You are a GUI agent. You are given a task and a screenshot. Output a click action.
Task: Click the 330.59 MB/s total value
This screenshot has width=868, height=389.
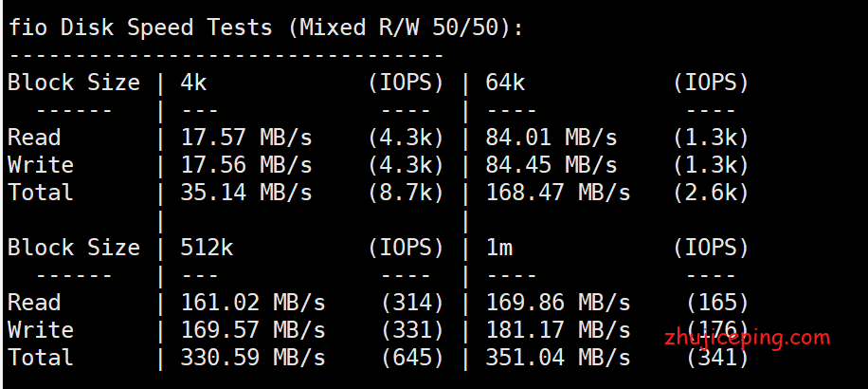[253, 358]
